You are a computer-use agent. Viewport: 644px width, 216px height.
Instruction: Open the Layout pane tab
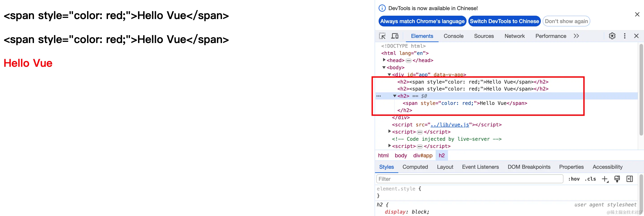445,167
